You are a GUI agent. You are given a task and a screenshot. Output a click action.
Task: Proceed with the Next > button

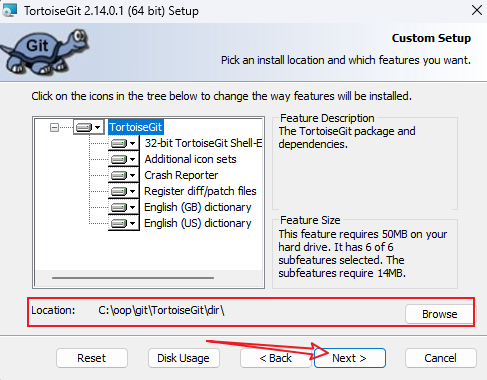point(350,358)
